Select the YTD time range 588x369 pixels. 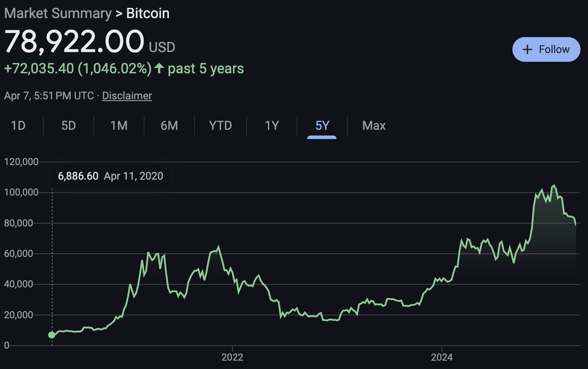pos(220,126)
